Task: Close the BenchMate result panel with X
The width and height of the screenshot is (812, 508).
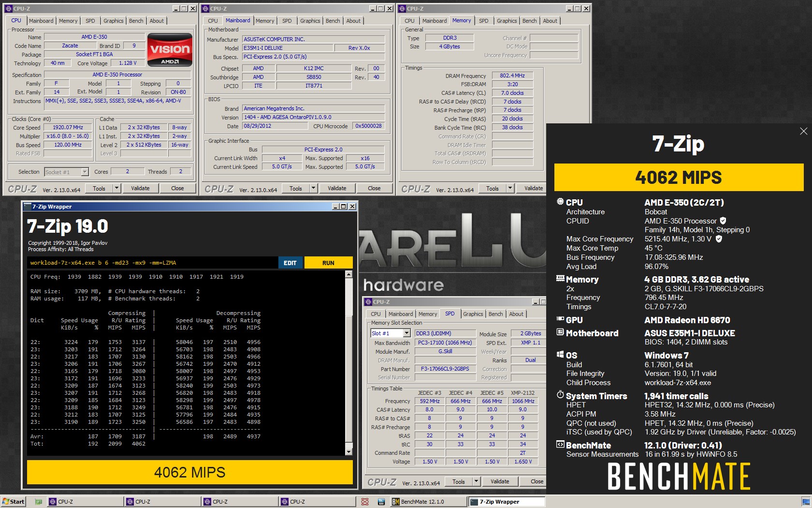Action: tap(803, 131)
